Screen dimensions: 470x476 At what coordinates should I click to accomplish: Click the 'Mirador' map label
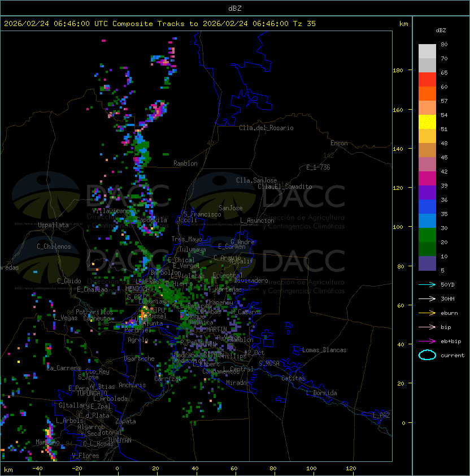[238, 383]
